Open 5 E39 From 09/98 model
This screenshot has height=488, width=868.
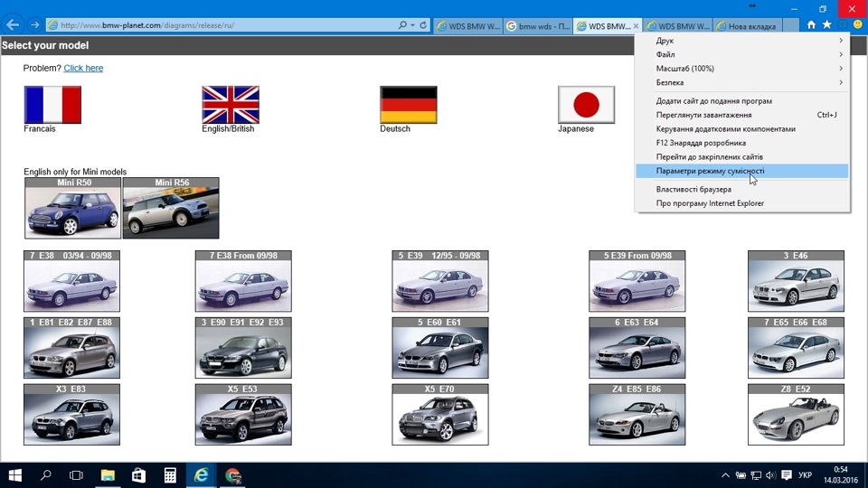pyautogui.click(x=637, y=281)
